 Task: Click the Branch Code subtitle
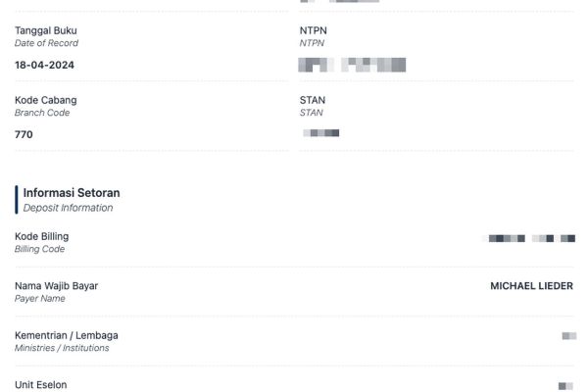[x=43, y=113]
